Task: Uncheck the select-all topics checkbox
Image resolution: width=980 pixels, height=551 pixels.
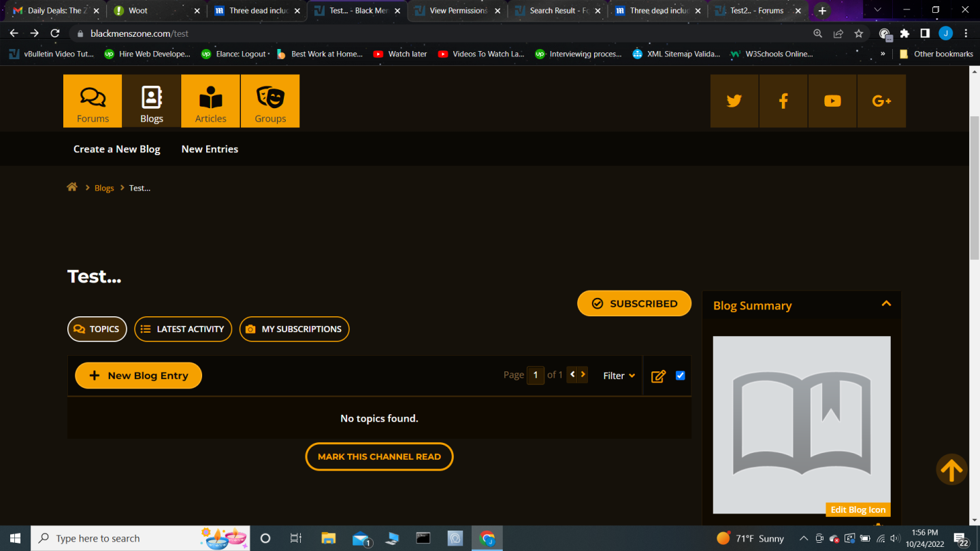Action: tap(680, 375)
